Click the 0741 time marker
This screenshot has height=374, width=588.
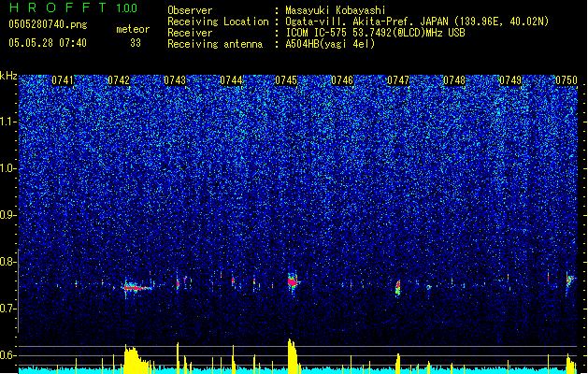(63, 80)
